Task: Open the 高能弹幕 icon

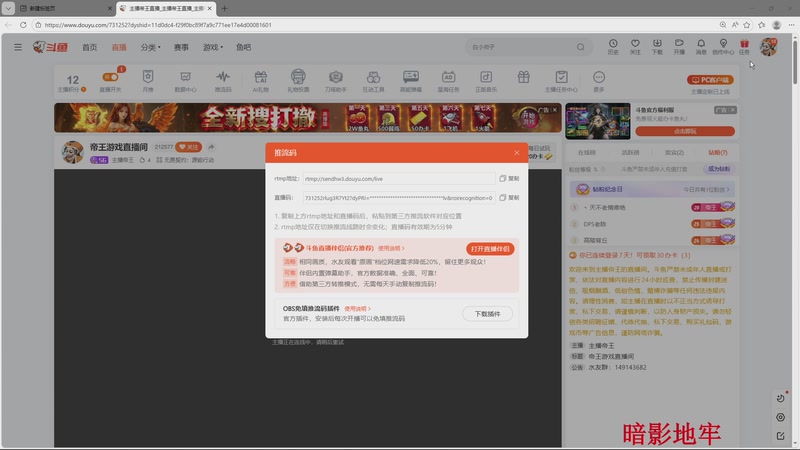Action: (x=411, y=81)
